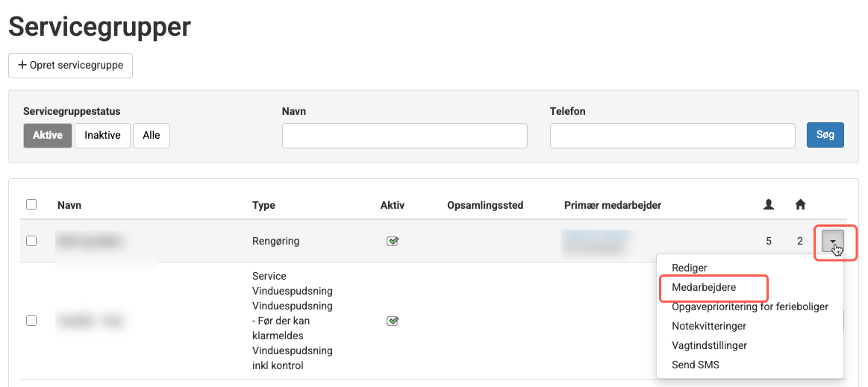Tick the checkbox for the Vinduespudsning row

coord(31,321)
